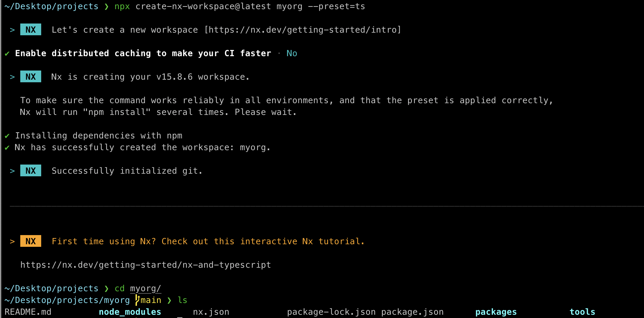Select the underlined 'myorg/' in the cd command

(145, 288)
